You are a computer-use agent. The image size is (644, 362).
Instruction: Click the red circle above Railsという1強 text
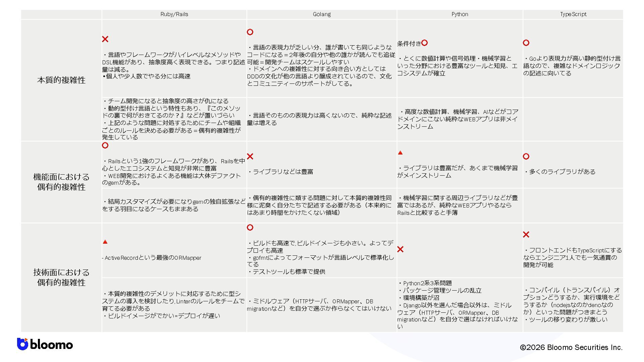pos(105,145)
